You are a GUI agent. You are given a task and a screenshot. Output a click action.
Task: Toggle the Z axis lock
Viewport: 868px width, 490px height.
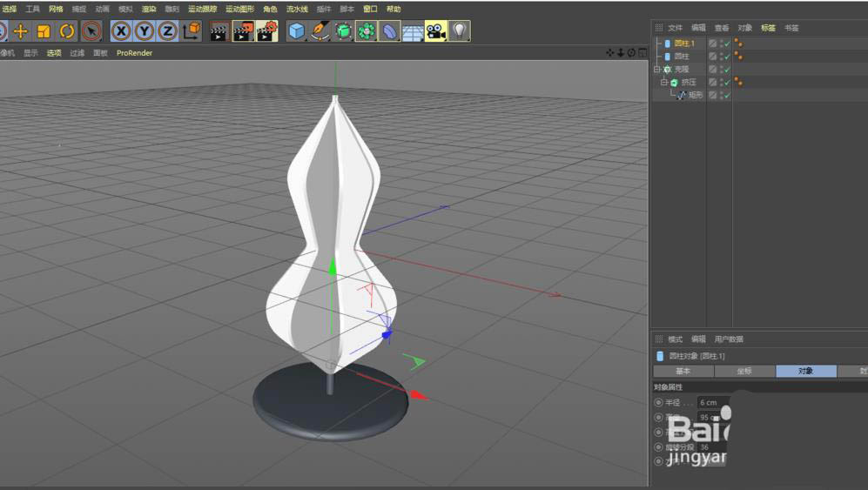tap(167, 31)
